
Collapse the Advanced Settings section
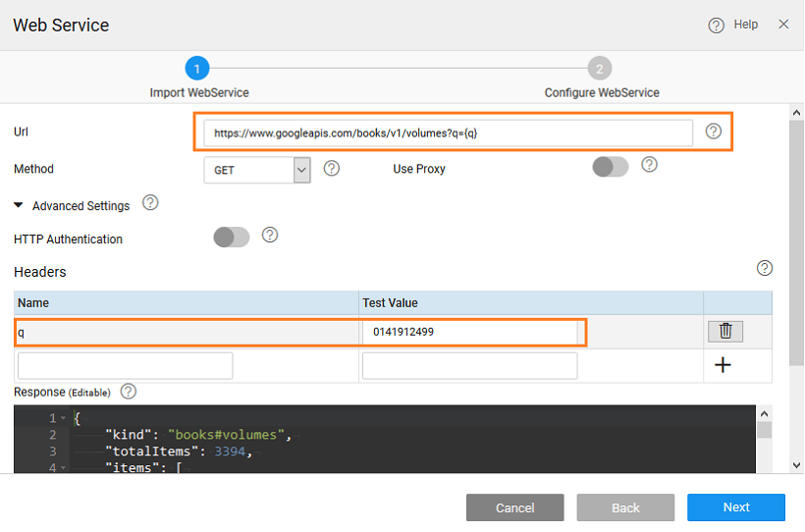pyautogui.click(x=20, y=206)
